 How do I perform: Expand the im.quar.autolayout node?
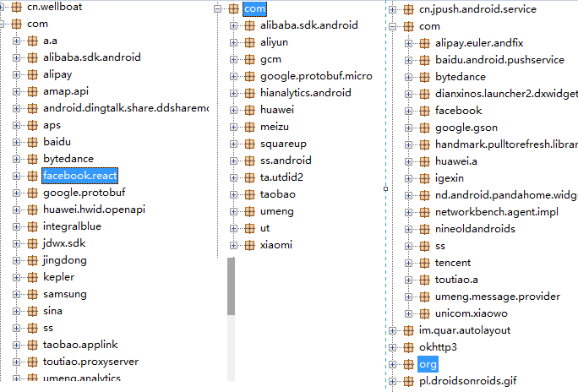click(392, 330)
